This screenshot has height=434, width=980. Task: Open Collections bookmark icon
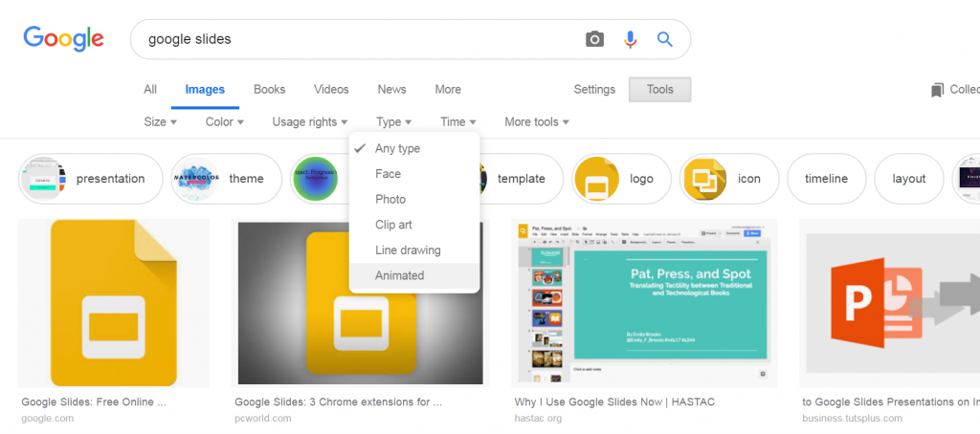(x=938, y=90)
